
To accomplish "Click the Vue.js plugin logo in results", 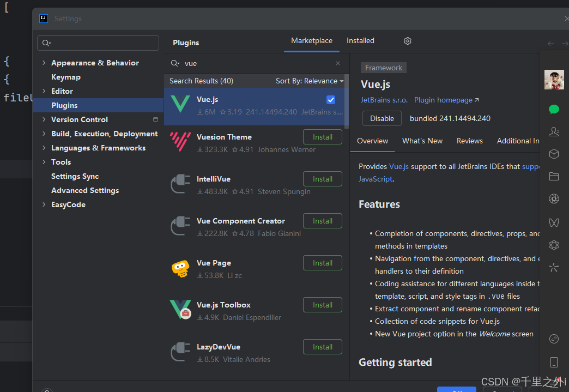I will click(x=180, y=104).
